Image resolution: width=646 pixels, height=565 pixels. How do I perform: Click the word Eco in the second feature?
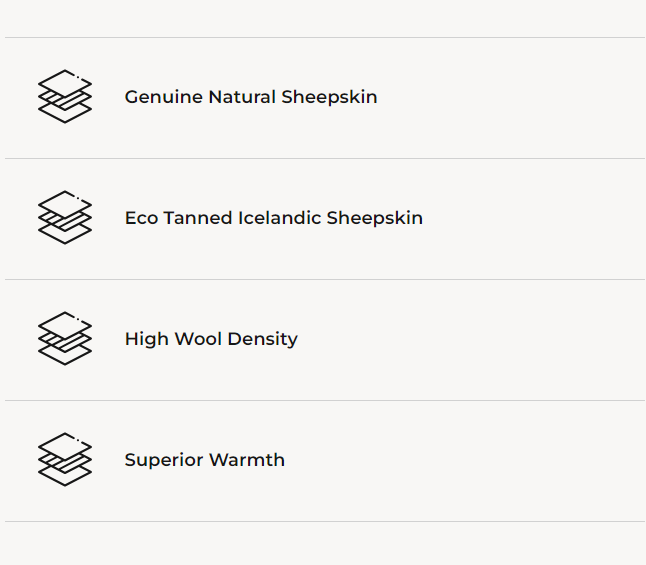click(141, 218)
